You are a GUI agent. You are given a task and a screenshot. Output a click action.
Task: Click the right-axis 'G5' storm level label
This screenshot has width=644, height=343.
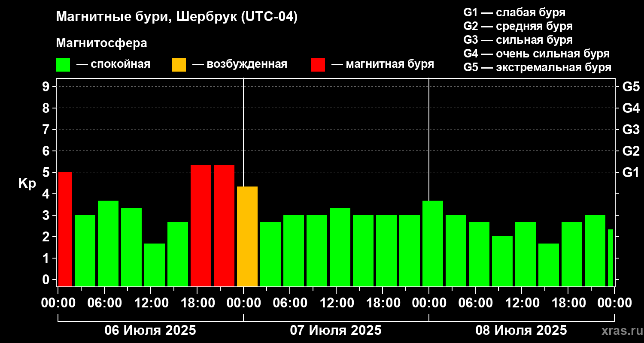[x=631, y=87]
